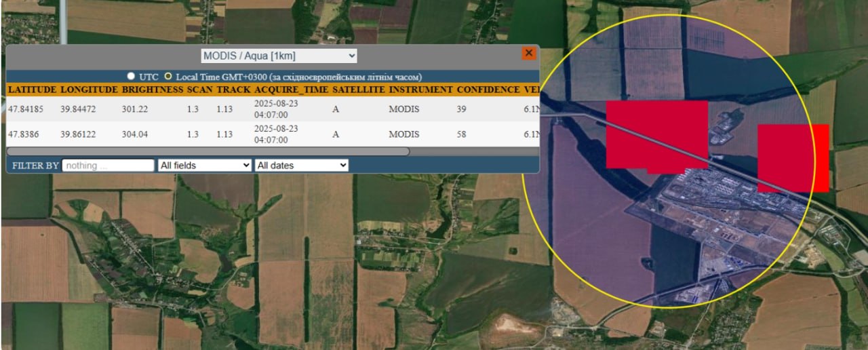Click the SCAN column header
This screenshot has width=868, height=350.
click(199, 90)
